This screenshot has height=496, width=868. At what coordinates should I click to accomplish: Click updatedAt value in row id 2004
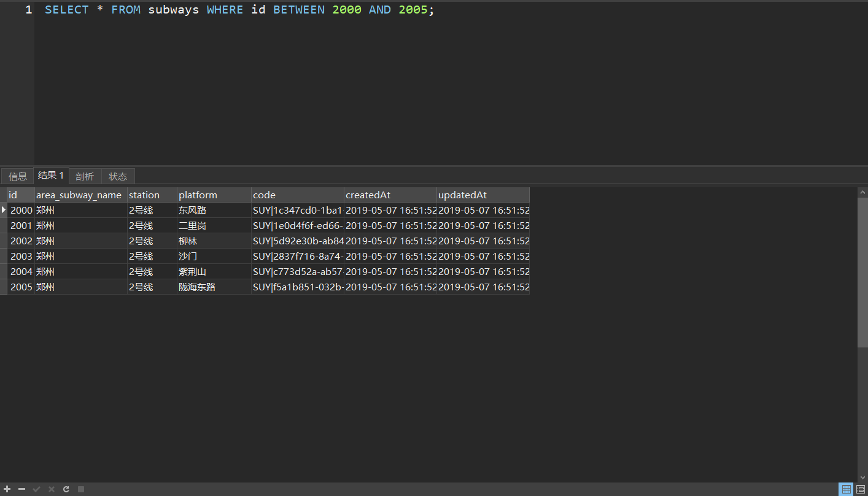click(x=483, y=272)
